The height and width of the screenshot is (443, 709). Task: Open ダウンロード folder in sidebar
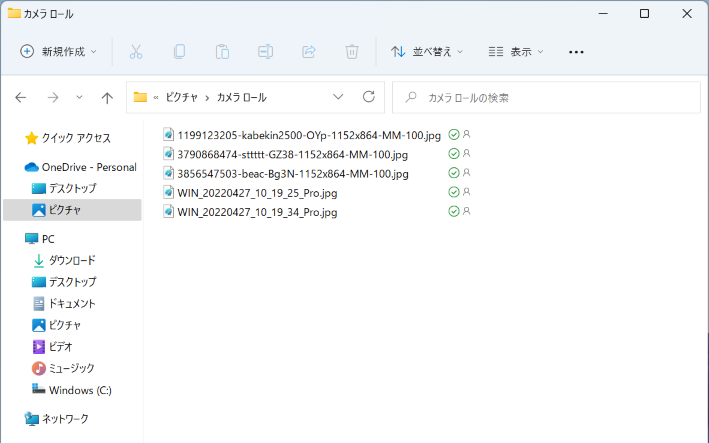tap(64, 260)
